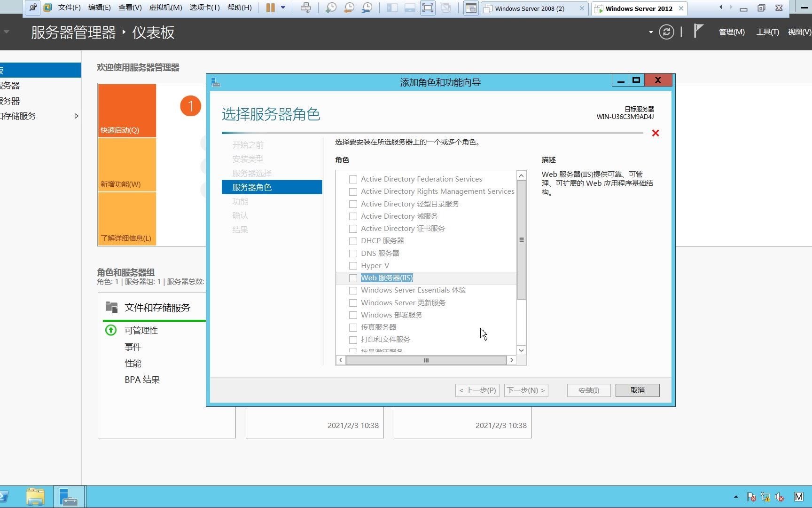Enable the DNS 服务器 role checkbox
Screen dimensions: 812x508
tap(353, 254)
